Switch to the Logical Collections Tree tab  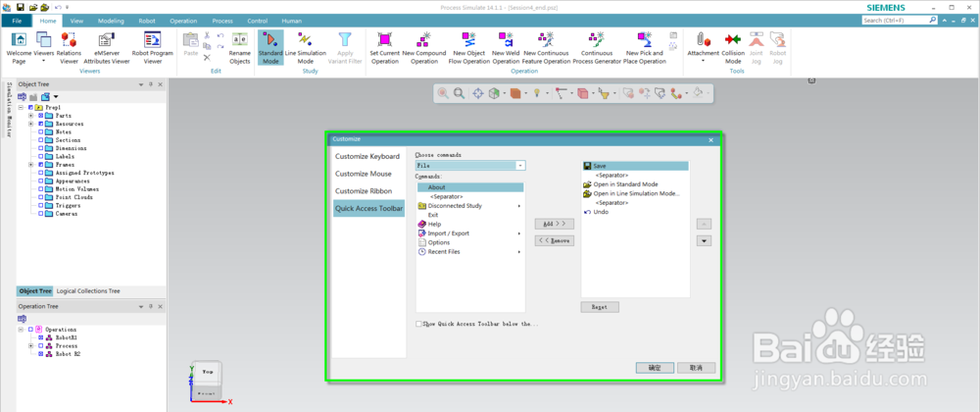point(88,291)
